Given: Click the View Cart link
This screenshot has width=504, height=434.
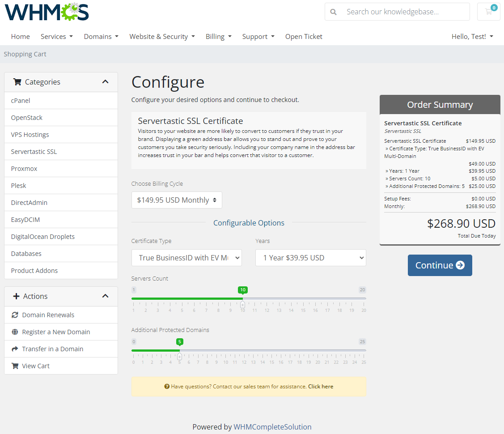Looking at the screenshot, I should pyautogui.click(x=61, y=366).
